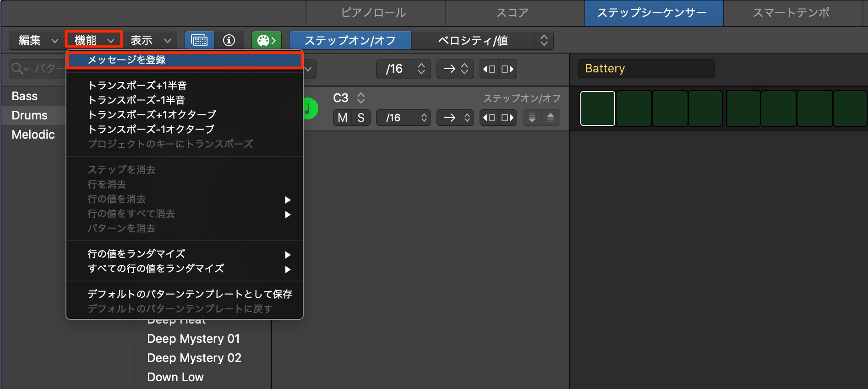Screen dimensions: 868x389
Task: Select the Down Low pattern
Action: (175, 377)
